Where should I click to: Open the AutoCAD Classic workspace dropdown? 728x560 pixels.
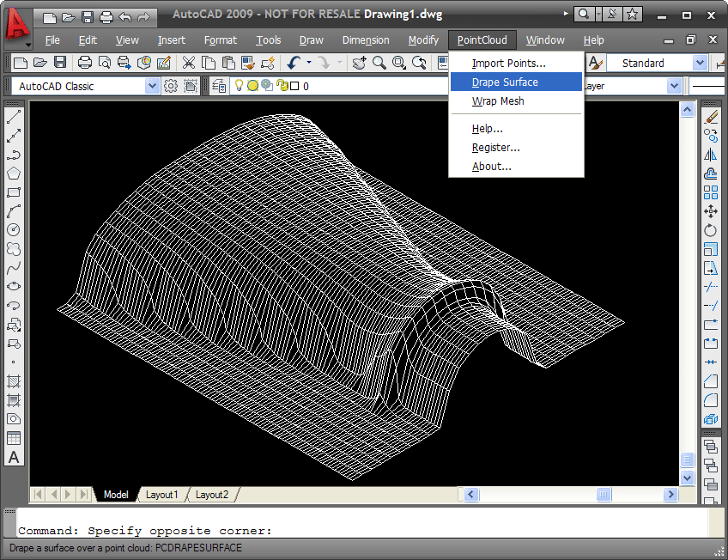[152, 86]
